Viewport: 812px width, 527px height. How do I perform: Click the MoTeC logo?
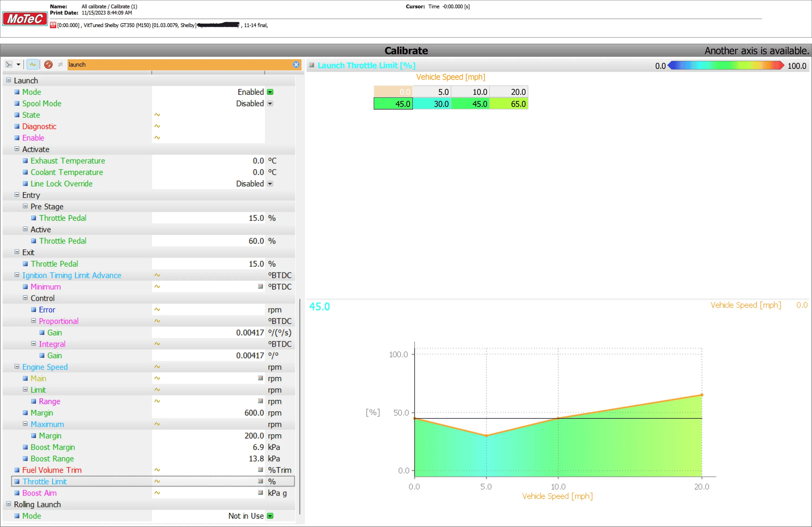tap(25, 18)
